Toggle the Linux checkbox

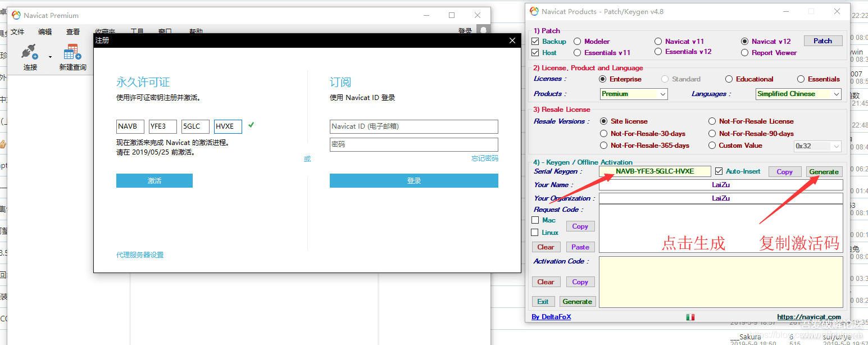[535, 233]
